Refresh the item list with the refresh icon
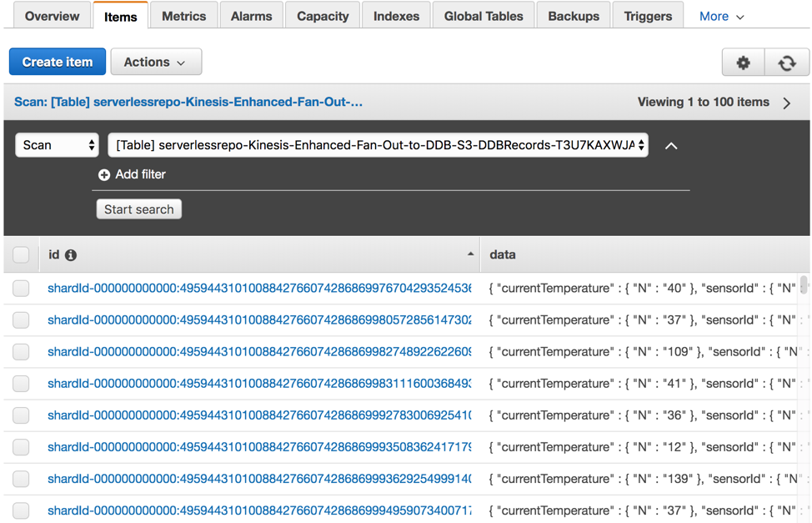Viewport: 812px width, 523px height. coord(787,62)
